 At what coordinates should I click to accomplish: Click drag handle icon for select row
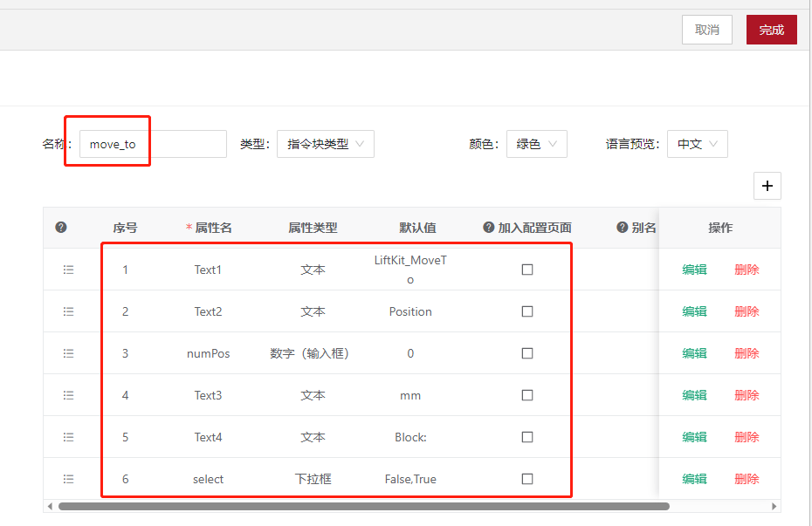(69, 479)
